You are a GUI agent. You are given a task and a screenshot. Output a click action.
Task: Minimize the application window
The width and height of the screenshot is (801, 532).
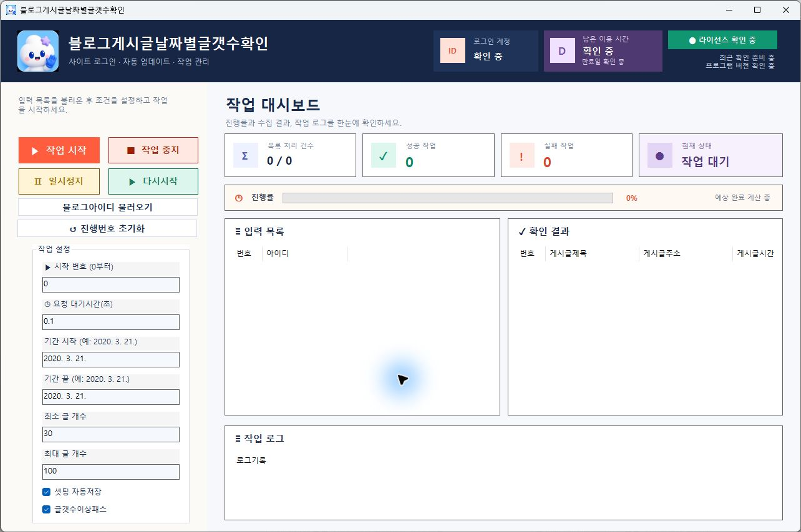tap(729, 10)
